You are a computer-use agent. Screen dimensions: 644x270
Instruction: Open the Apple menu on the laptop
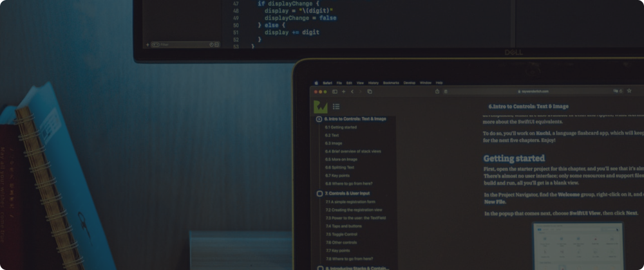(x=316, y=82)
